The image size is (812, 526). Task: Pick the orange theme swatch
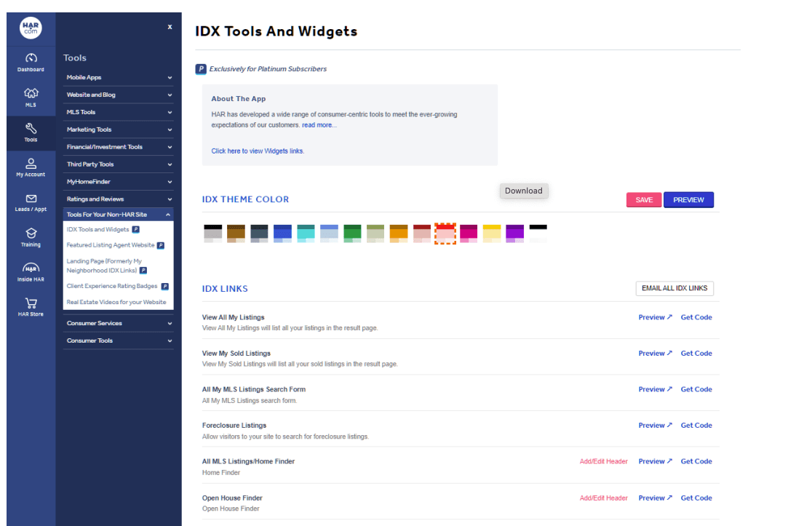point(399,234)
